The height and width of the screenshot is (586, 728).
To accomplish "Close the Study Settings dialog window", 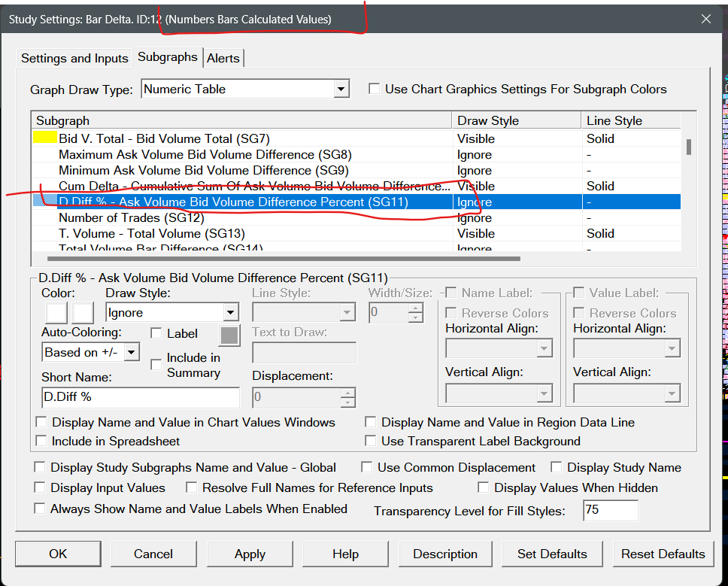I will [x=705, y=19].
